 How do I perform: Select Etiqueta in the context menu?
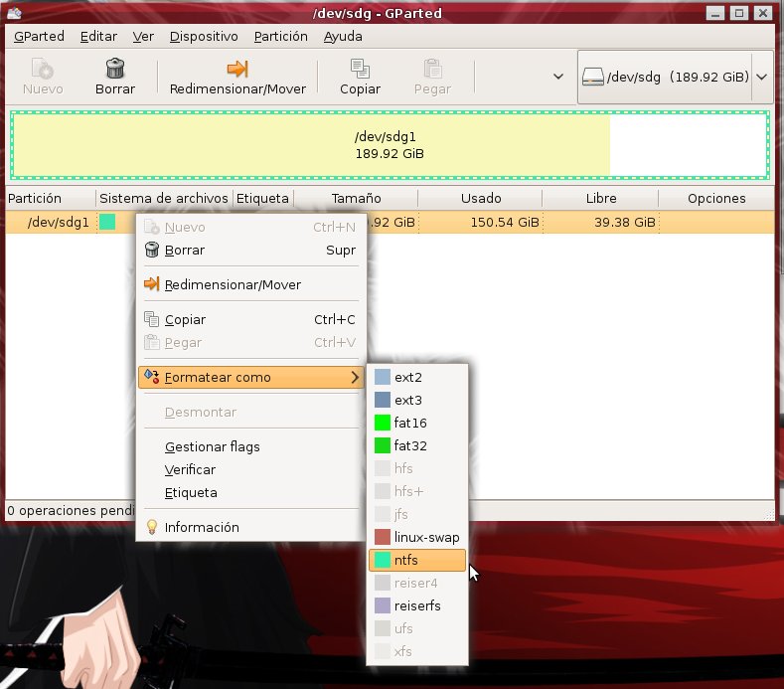251,492
